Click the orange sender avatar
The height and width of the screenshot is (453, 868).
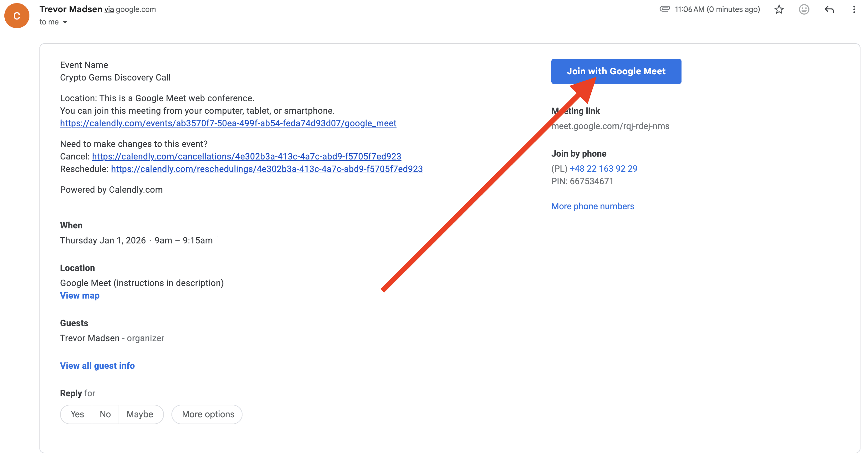(x=17, y=16)
